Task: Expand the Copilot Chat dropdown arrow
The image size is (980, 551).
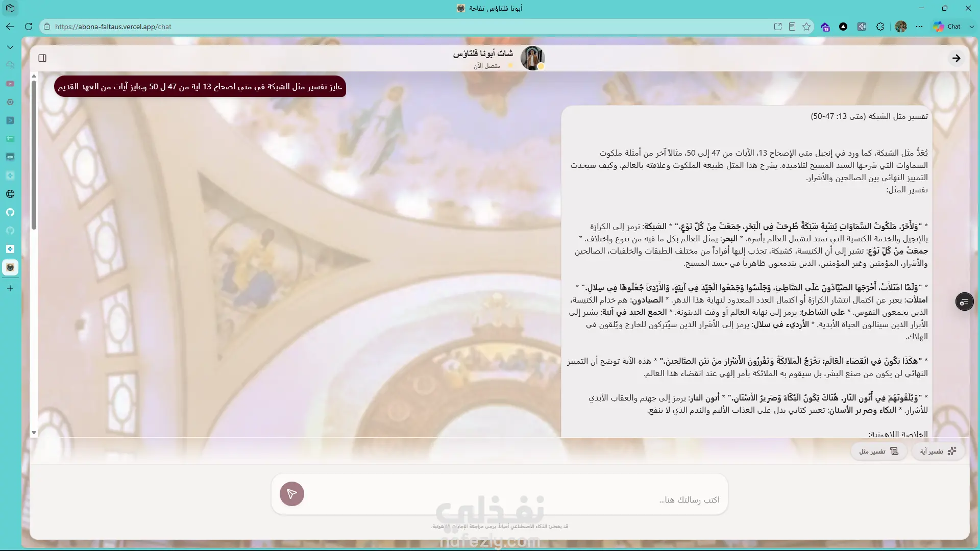Action: (x=971, y=27)
